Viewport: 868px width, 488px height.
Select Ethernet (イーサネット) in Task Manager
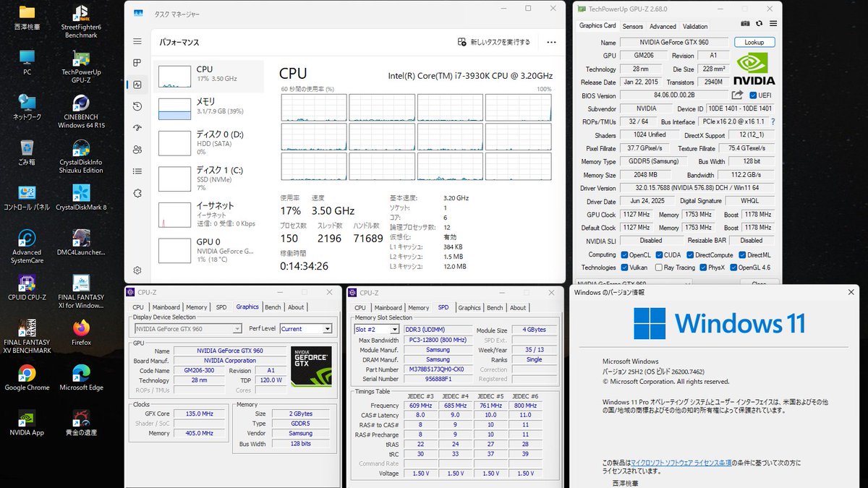210,214
